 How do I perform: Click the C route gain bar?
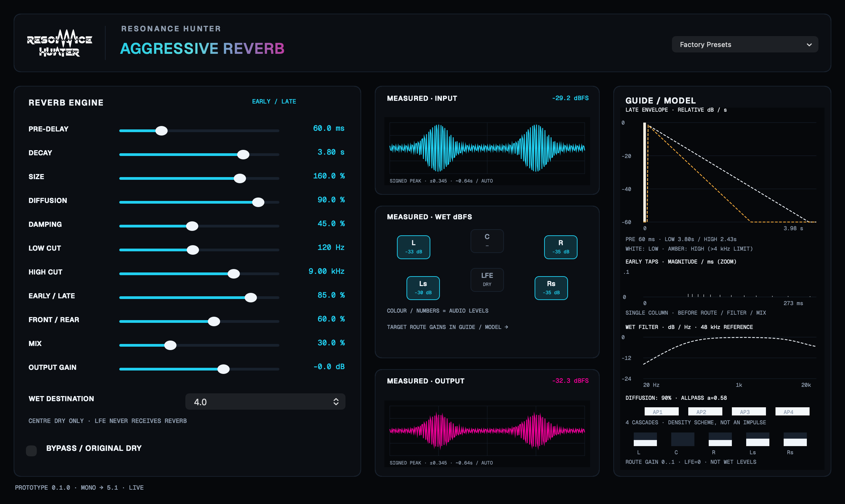(683, 439)
